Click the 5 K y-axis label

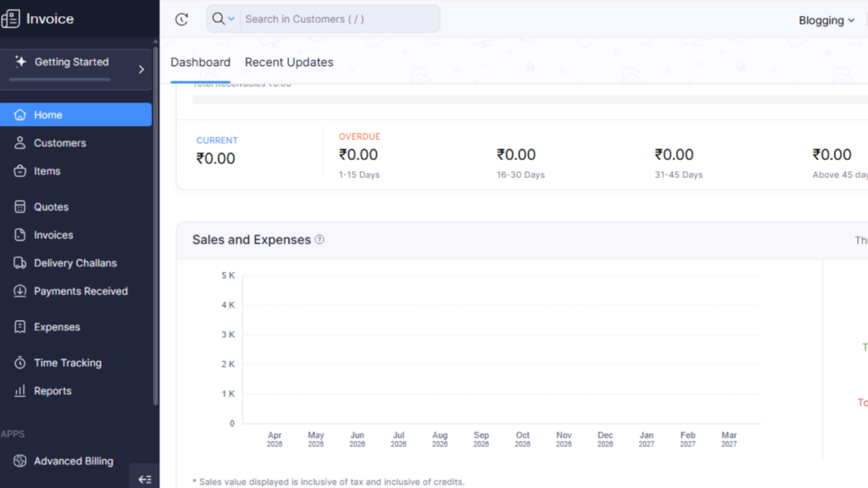click(228, 275)
